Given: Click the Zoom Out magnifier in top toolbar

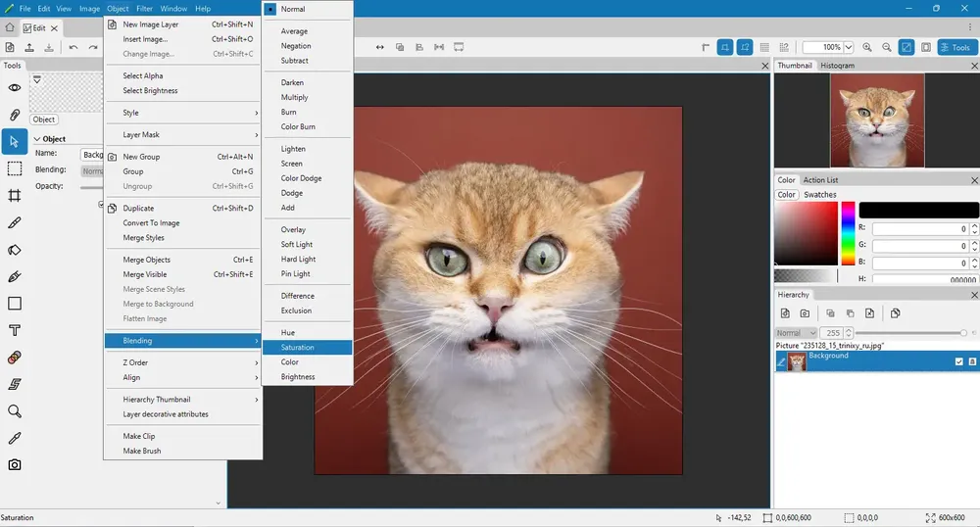Looking at the screenshot, I should tap(886, 47).
